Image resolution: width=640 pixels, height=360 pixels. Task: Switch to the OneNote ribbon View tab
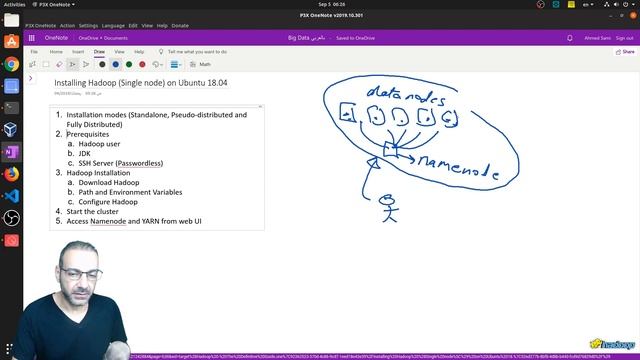(119, 52)
